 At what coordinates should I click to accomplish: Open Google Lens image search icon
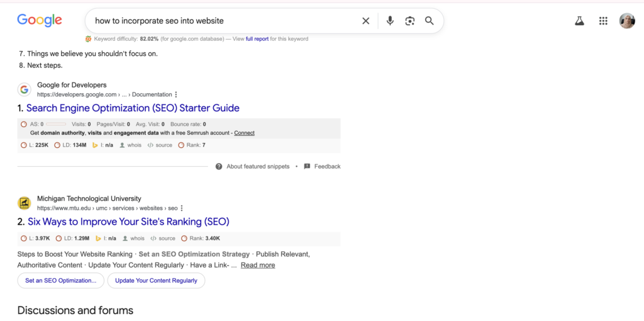(x=409, y=21)
